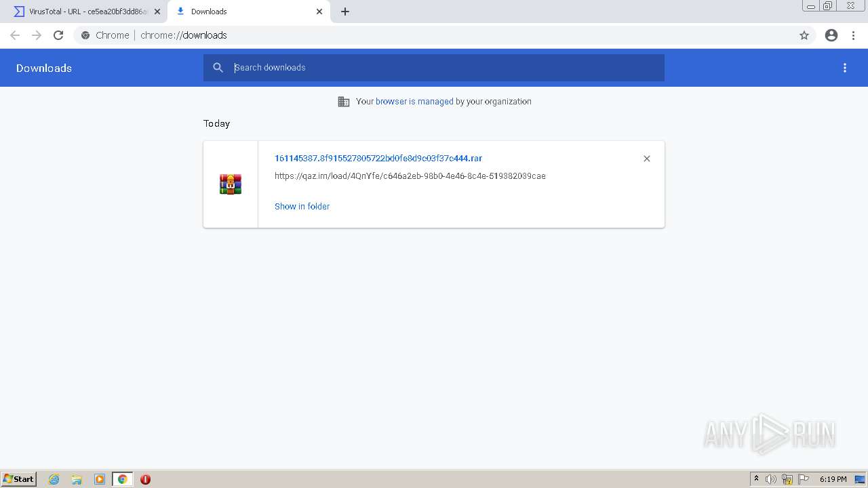The height and width of the screenshot is (488, 868).
Task: Click the Show desktop button
Action: pos(861,479)
